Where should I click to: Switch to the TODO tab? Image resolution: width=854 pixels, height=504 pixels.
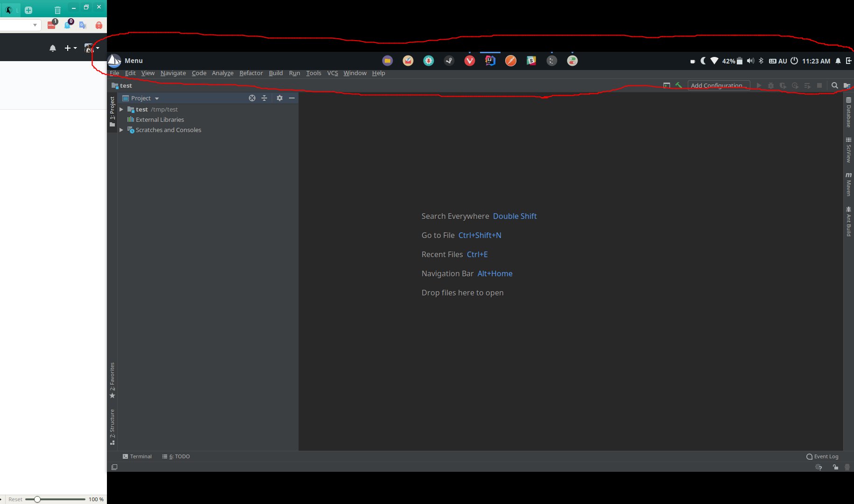[179, 456]
